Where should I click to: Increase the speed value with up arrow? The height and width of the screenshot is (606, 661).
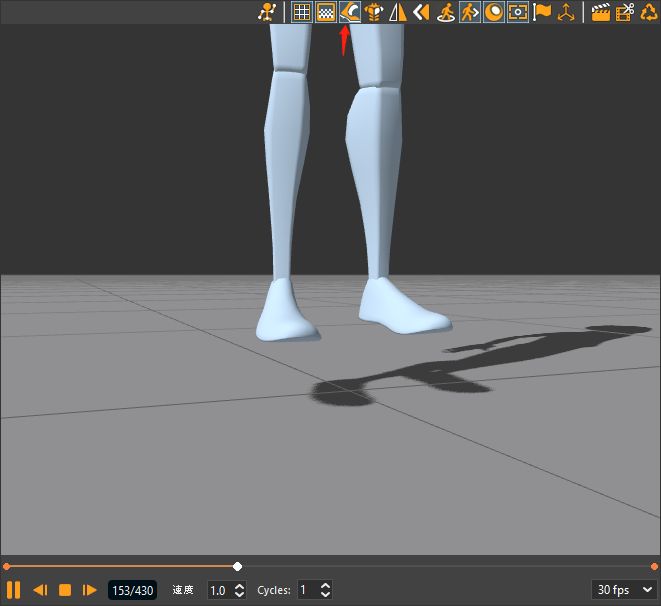(x=239, y=586)
